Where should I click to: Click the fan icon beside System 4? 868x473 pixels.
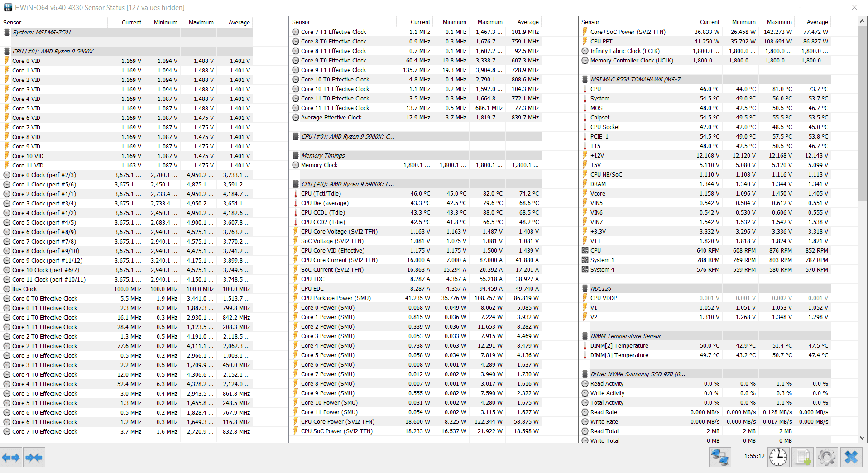[585, 269]
